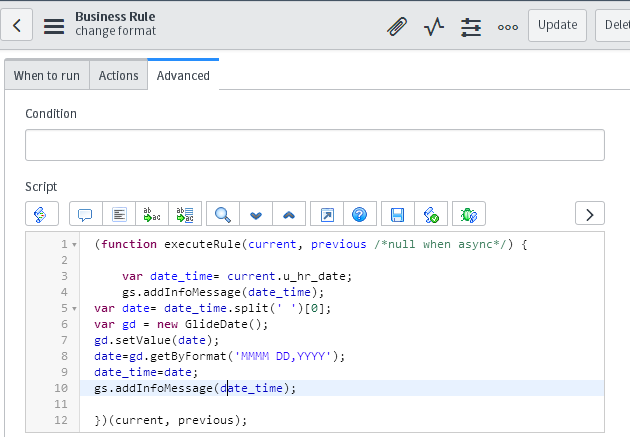This screenshot has height=437, width=630.
Task: Click the format code icon
Action: coord(119,214)
